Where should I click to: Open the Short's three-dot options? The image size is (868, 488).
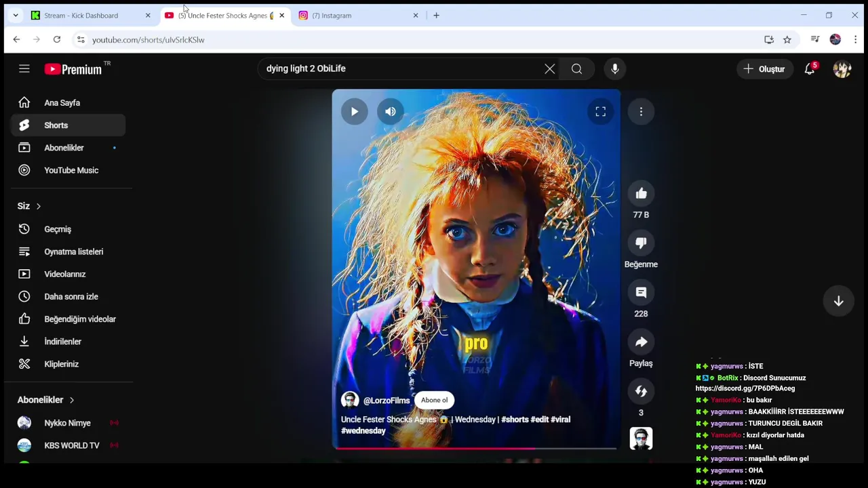[641, 112]
